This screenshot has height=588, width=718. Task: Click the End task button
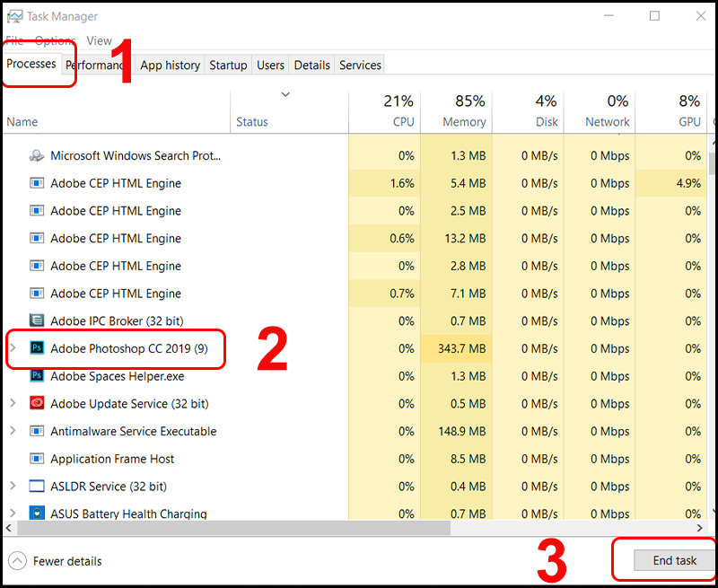click(x=675, y=560)
